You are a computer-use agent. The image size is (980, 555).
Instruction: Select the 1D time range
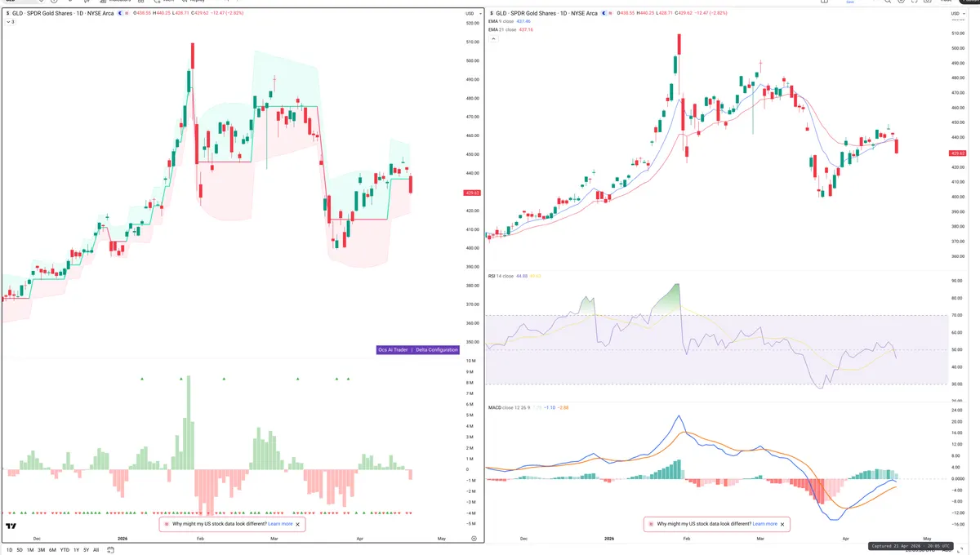pos(9,550)
